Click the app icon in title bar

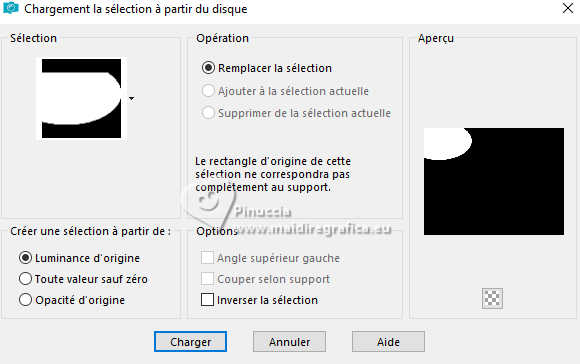coord(10,8)
